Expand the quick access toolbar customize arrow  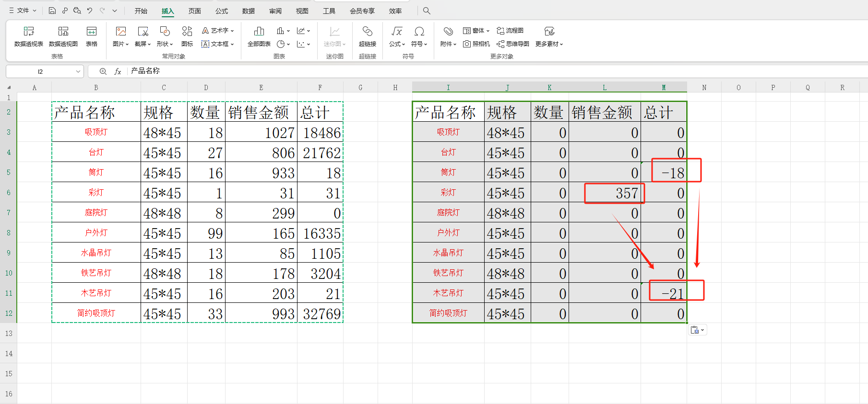(x=115, y=11)
